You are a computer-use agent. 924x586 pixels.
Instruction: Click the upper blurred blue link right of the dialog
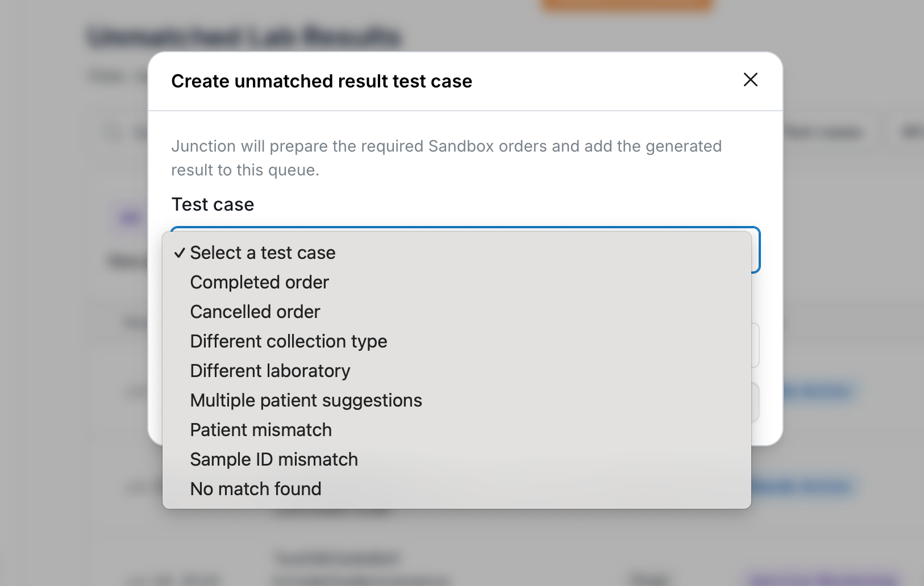click(x=818, y=391)
